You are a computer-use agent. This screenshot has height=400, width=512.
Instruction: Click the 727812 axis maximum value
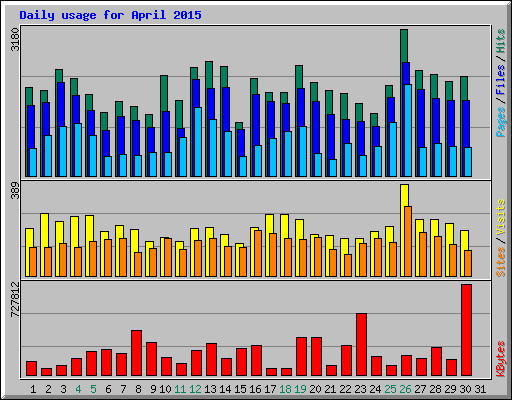pyautogui.click(x=15, y=299)
